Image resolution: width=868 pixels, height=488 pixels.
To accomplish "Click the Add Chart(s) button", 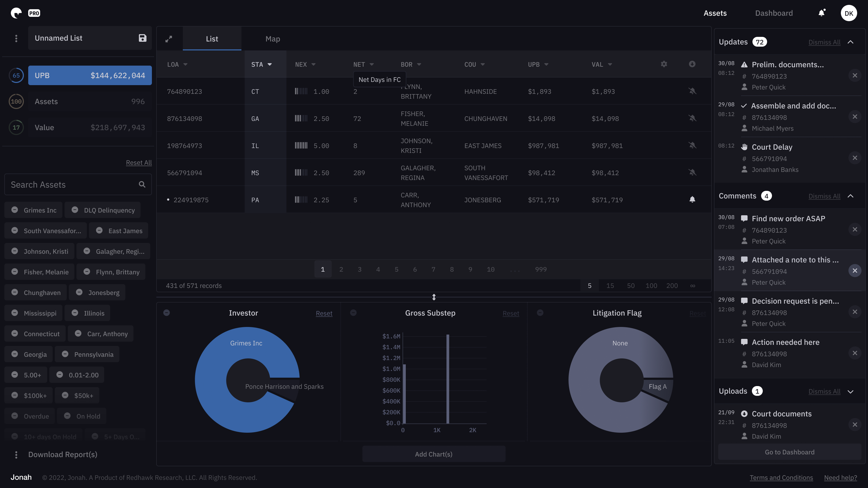I will 433,454.
